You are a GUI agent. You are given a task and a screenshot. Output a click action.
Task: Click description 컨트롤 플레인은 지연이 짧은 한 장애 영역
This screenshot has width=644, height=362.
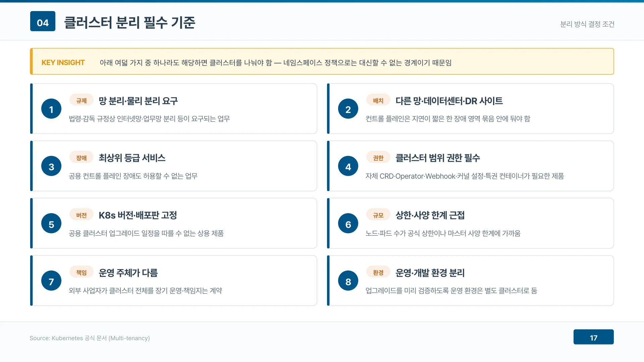click(448, 119)
